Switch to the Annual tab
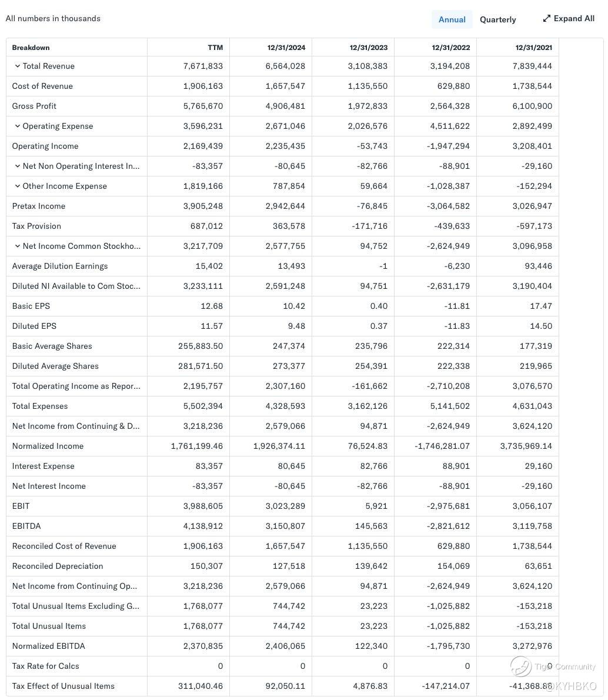 tap(452, 19)
